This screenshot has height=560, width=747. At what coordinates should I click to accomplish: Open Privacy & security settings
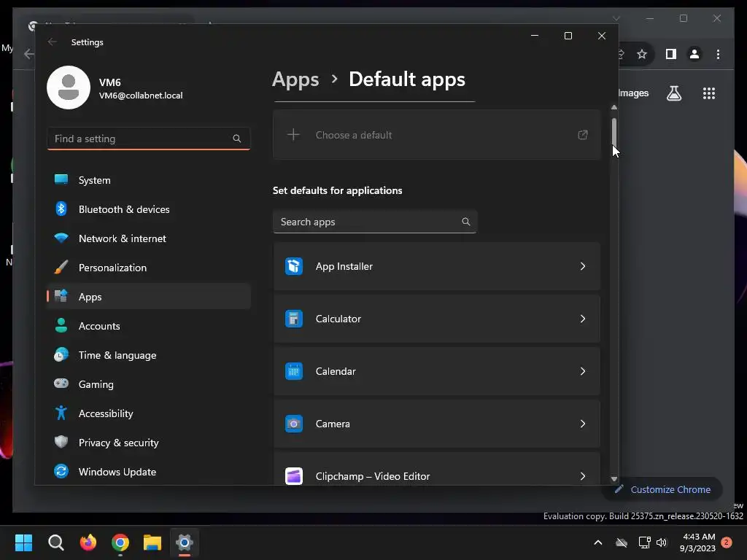coord(149,443)
